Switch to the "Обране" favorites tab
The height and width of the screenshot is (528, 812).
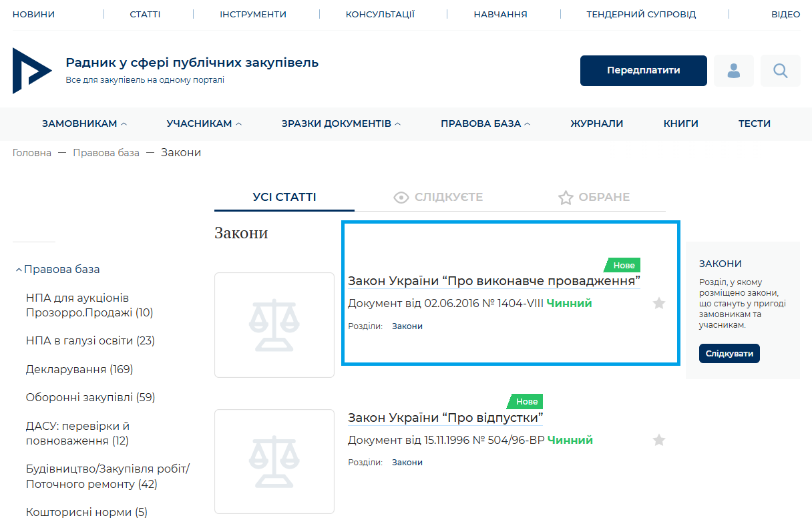click(594, 198)
